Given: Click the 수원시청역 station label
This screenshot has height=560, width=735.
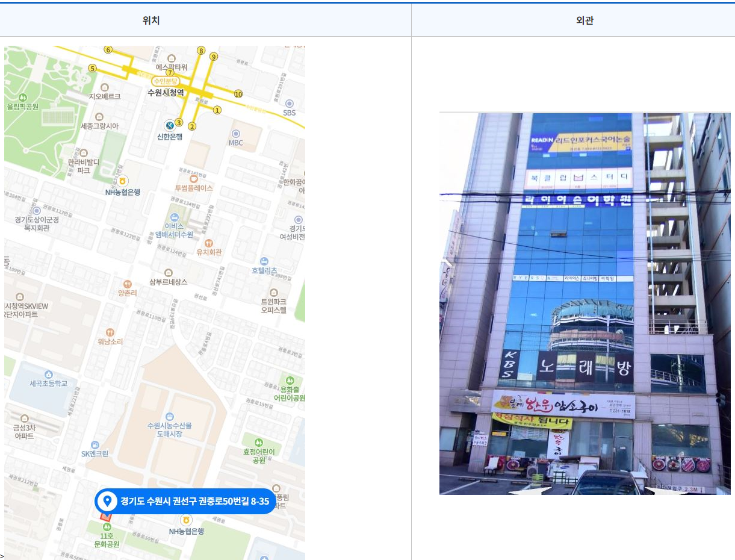Looking at the screenshot, I should point(166,93).
